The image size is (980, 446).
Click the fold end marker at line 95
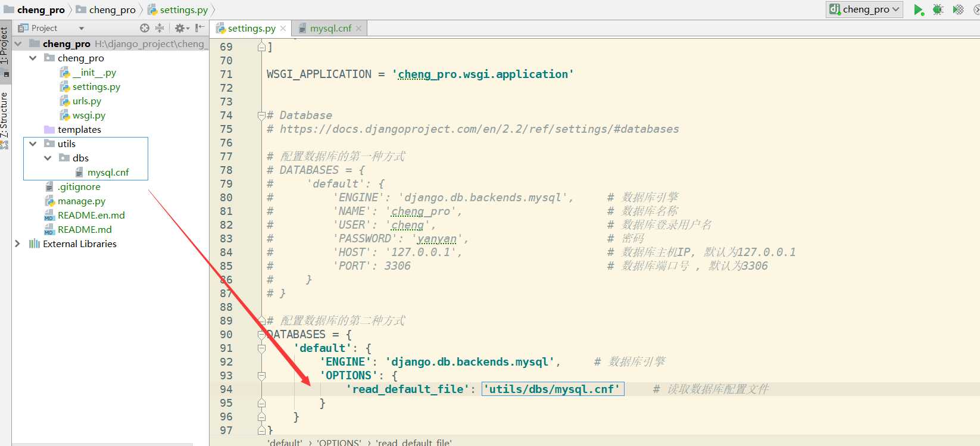pyautogui.click(x=261, y=403)
